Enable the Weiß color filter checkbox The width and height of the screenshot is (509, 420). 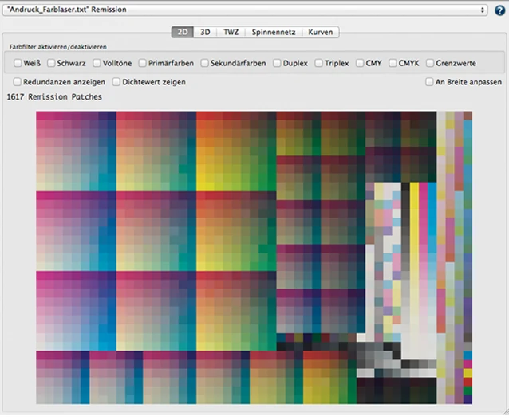click(18, 63)
